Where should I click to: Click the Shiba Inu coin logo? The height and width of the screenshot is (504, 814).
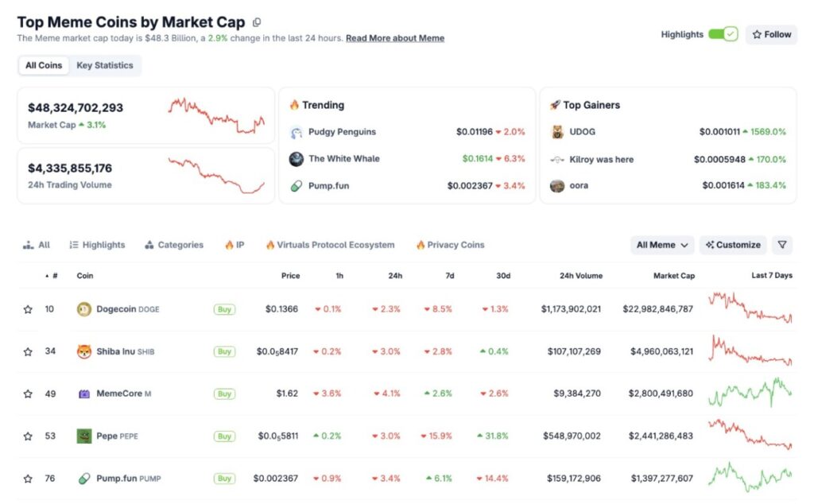(x=84, y=351)
